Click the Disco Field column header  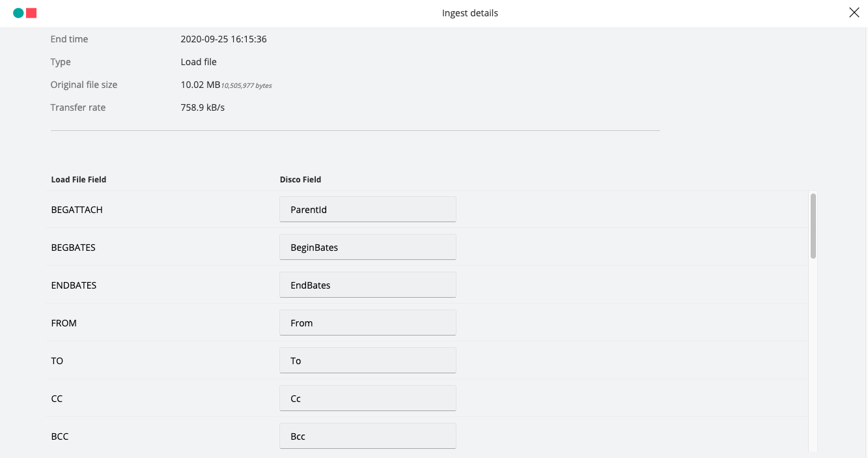pyautogui.click(x=300, y=179)
